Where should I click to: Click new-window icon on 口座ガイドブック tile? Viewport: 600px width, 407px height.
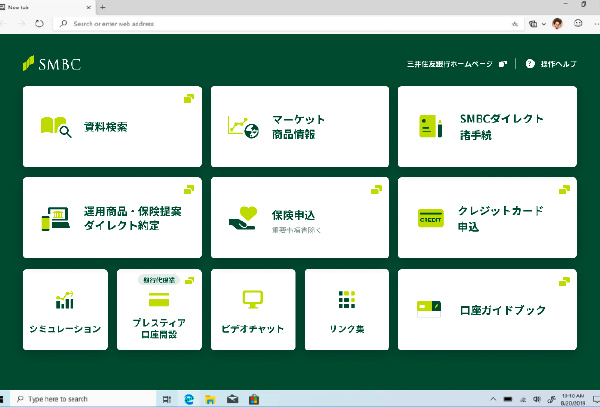coord(564,282)
